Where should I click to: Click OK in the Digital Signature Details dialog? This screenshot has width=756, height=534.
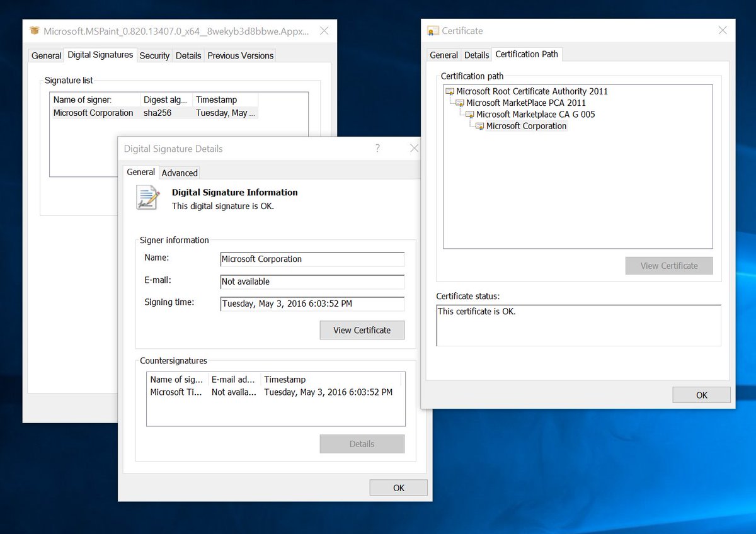coord(399,487)
